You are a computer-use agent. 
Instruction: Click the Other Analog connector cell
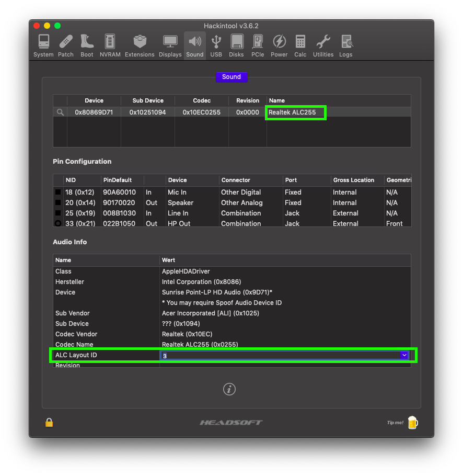tap(242, 202)
